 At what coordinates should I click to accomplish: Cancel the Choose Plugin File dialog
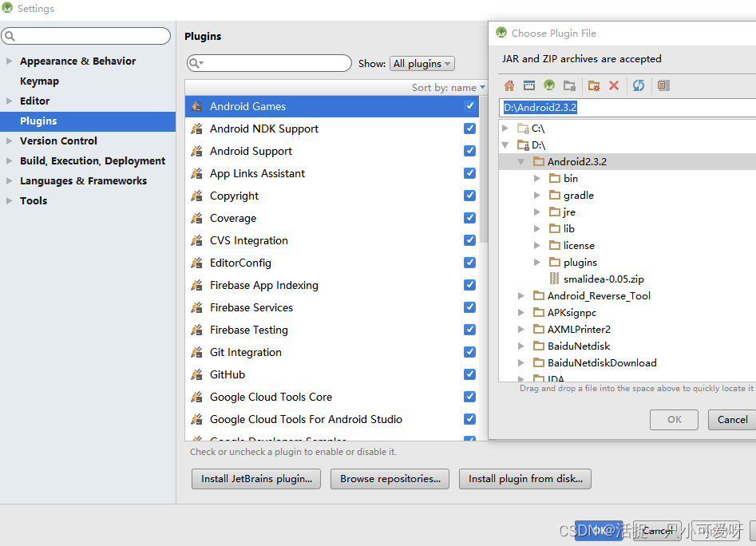coord(732,420)
